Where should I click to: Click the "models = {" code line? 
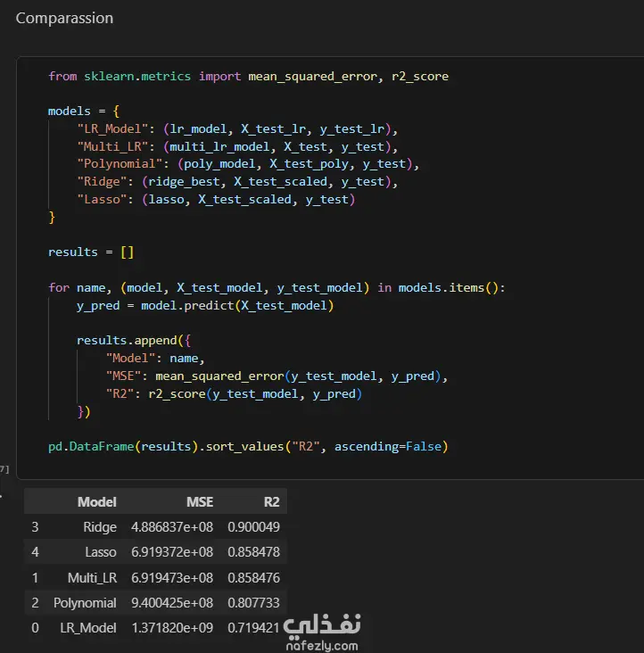(x=84, y=112)
